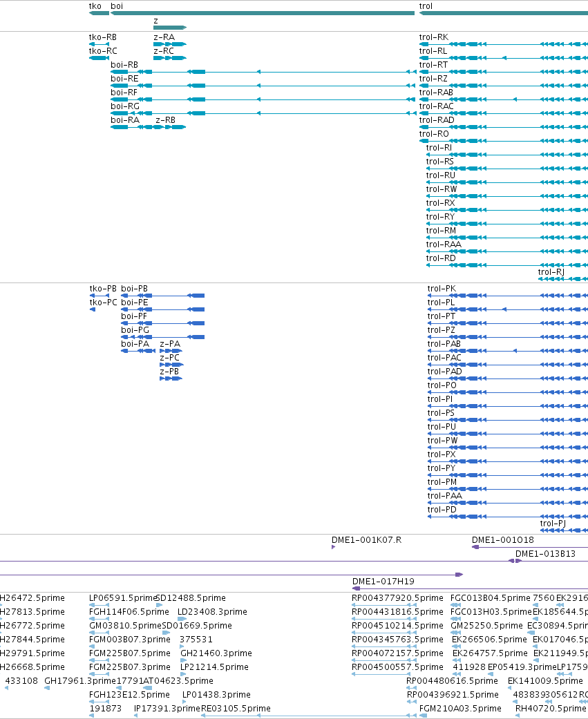Select clone DME1-017H19

(x=383, y=581)
